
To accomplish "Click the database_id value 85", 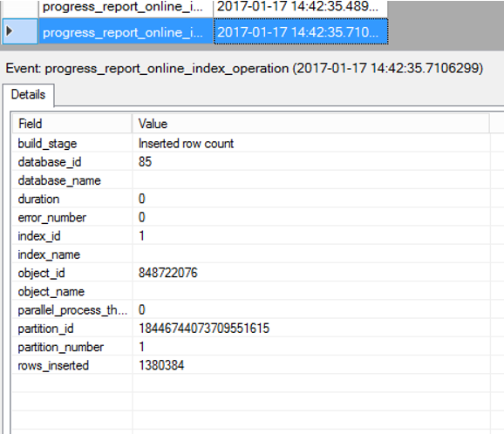I will (145, 161).
